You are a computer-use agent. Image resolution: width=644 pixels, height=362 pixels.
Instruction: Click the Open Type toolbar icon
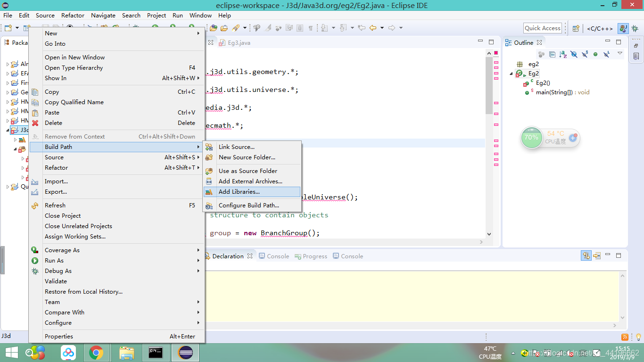[x=214, y=28]
